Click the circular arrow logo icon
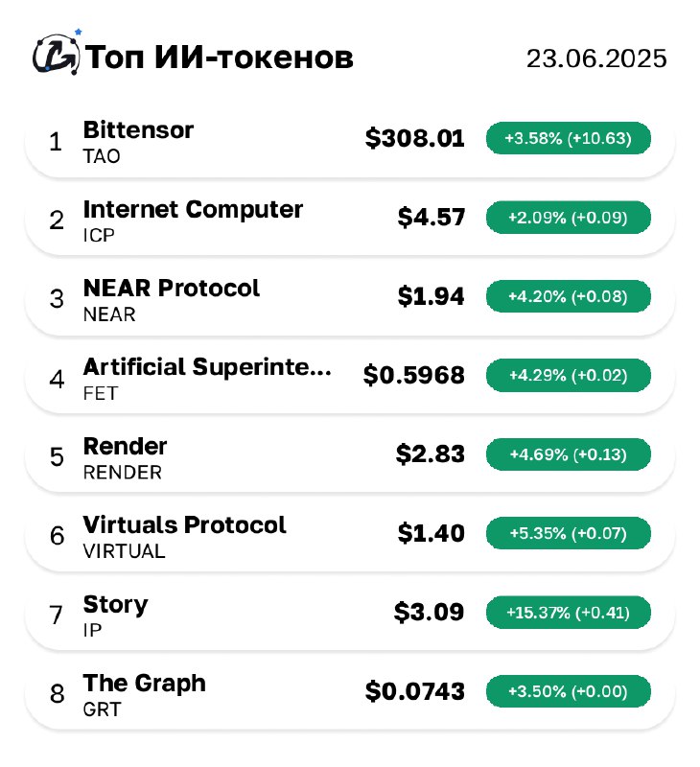This screenshot has height=767, width=700. (57, 53)
